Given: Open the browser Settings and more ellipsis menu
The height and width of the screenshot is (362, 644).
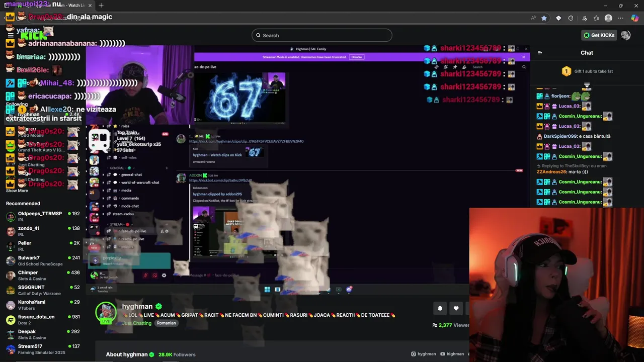Looking at the screenshot, I should [x=620, y=18].
